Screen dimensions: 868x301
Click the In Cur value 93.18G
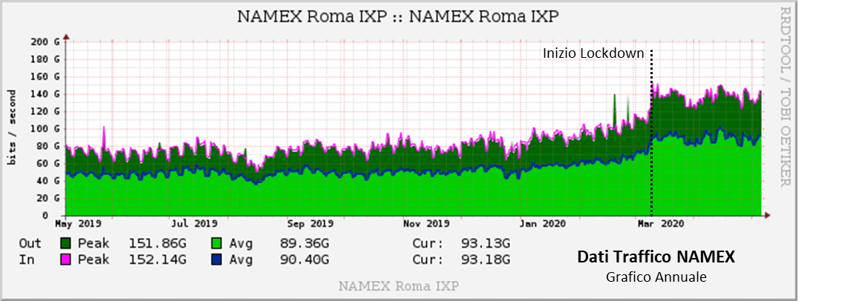tap(485, 260)
